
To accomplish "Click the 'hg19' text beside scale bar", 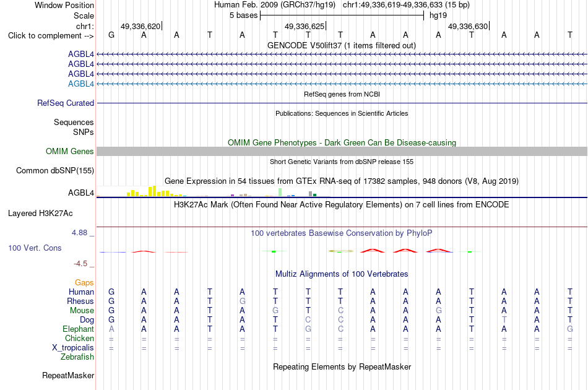I will click(438, 15).
